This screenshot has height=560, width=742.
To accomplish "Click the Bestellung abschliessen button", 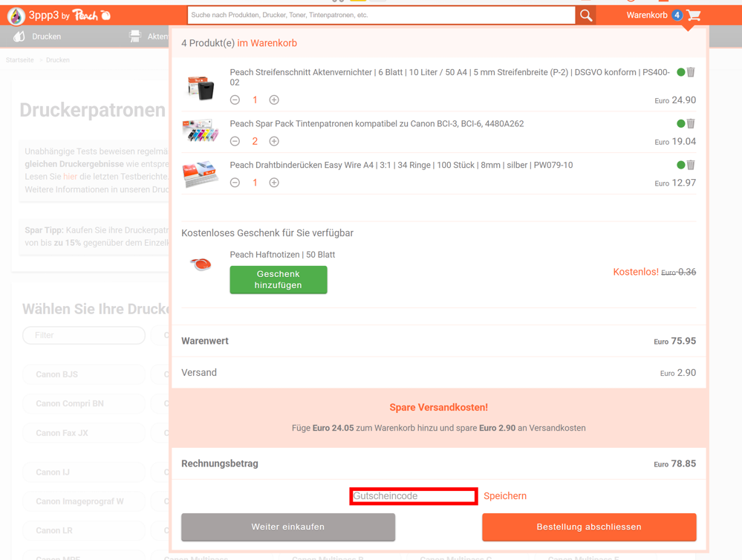I will pos(589,527).
